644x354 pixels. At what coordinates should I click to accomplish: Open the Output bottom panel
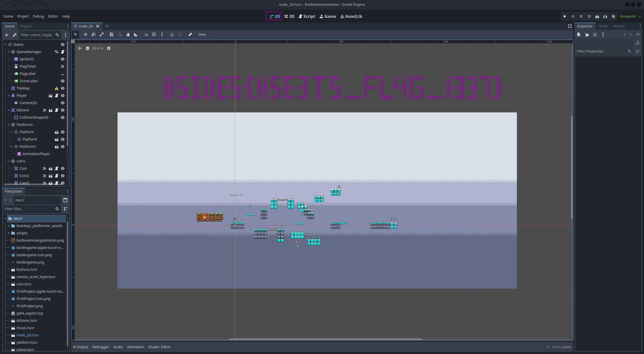click(81, 347)
